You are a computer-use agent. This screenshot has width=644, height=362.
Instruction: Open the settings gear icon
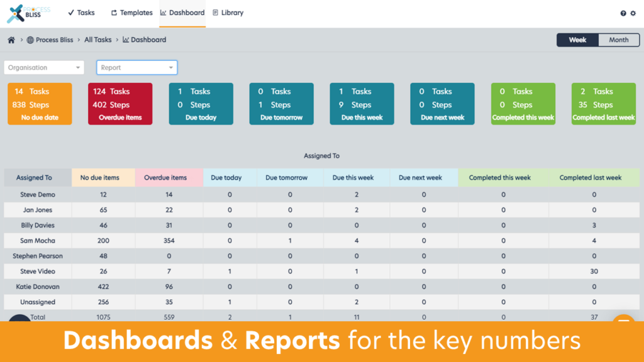pos(633,13)
